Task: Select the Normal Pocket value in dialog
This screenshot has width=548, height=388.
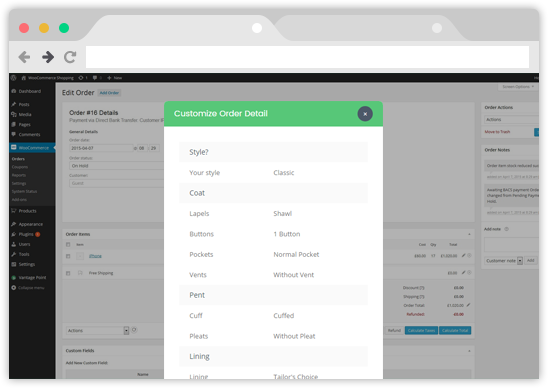Action: [296, 254]
